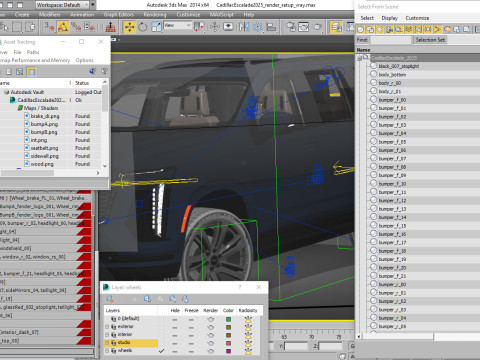Image resolution: width=480 pixels, height=360 pixels.
Task: Click the help button in Layer dialog
Action: pyautogui.click(x=240, y=287)
